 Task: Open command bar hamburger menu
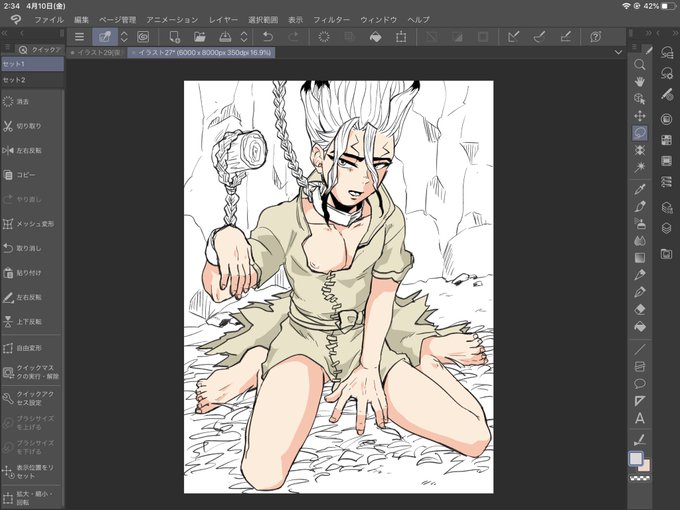(79, 37)
